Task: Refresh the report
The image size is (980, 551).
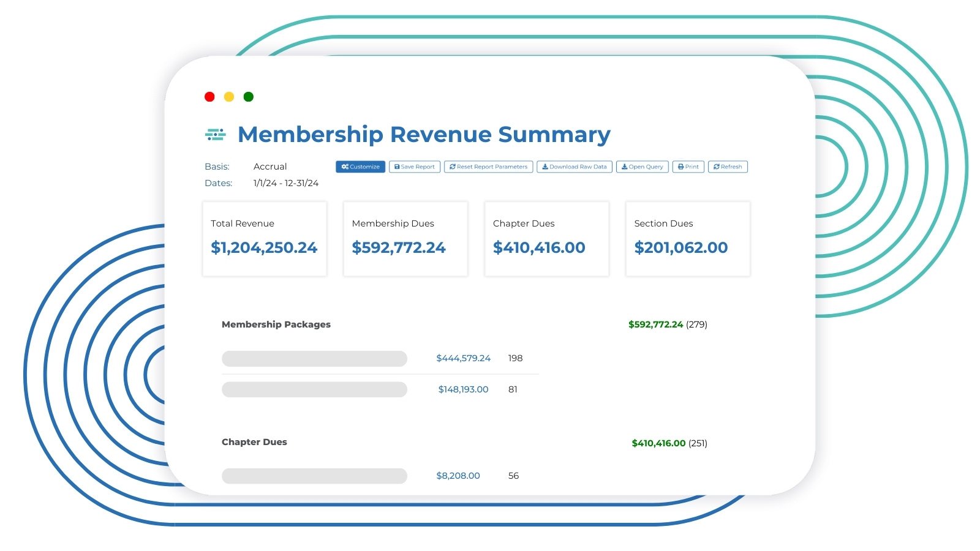Action: tap(728, 167)
